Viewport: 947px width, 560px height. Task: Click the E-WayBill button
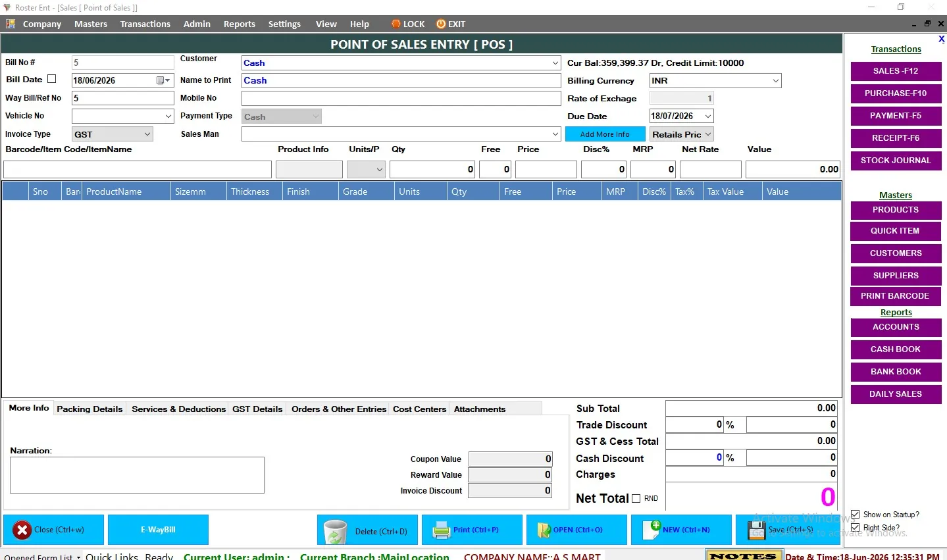click(x=158, y=530)
